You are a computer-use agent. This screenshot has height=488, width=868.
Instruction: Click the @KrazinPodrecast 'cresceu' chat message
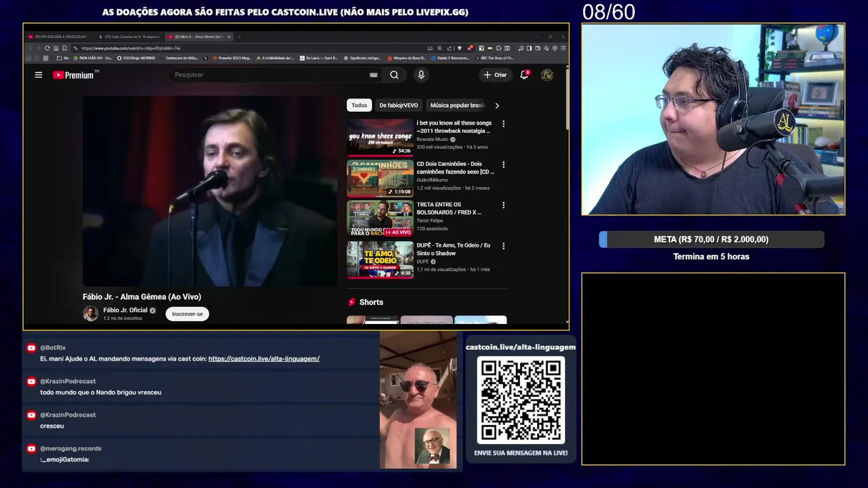tap(52, 426)
